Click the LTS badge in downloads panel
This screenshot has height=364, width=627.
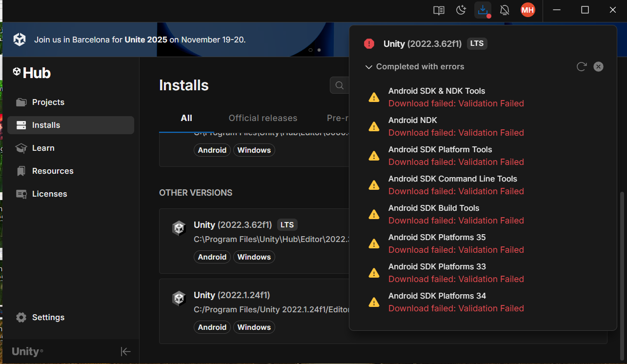tap(477, 43)
